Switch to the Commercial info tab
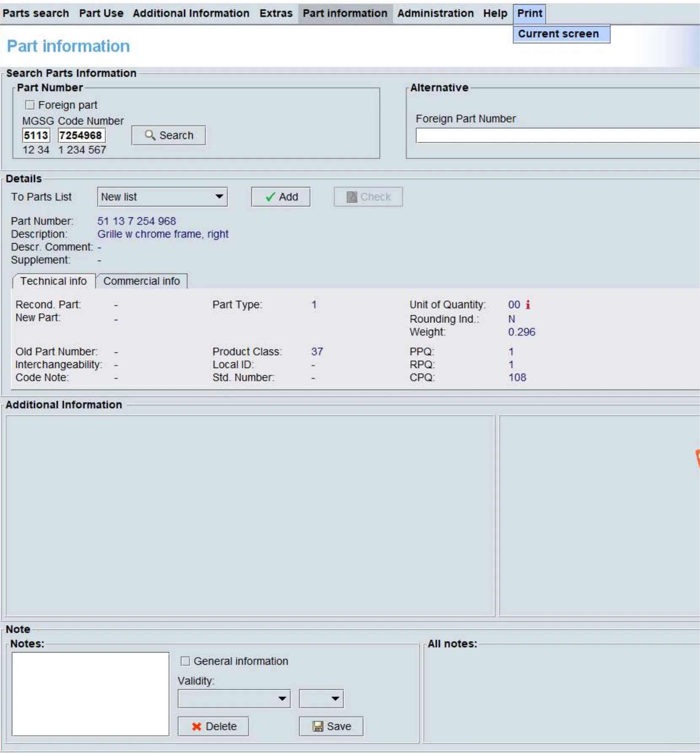 [142, 281]
